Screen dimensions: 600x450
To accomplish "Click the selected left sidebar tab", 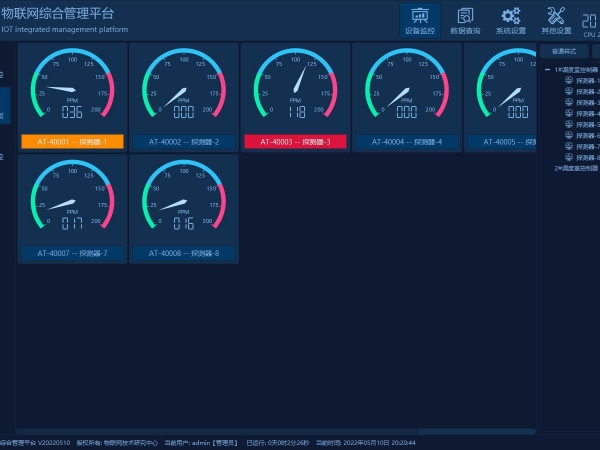I will [4, 115].
